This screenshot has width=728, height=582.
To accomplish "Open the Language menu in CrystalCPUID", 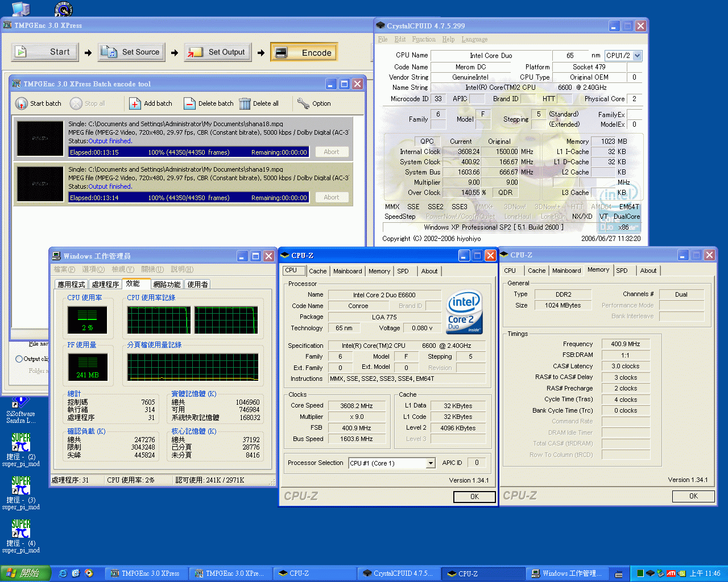I will [474, 39].
